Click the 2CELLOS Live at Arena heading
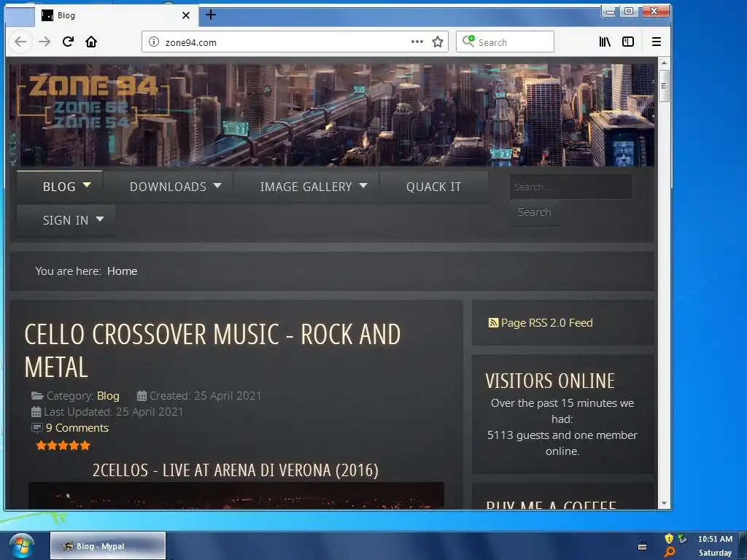This screenshot has height=560, width=747. pyautogui.click(x=236, y=470)
